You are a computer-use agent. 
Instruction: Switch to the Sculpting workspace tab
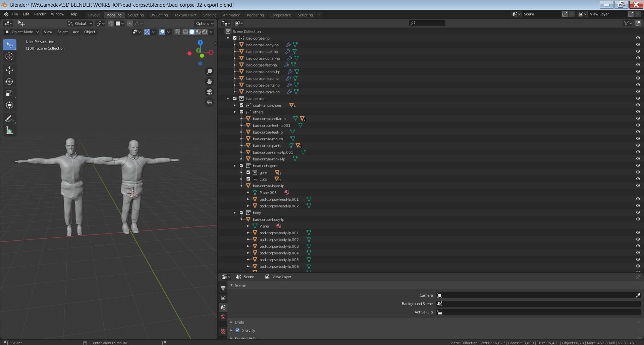tap(136, 15)
